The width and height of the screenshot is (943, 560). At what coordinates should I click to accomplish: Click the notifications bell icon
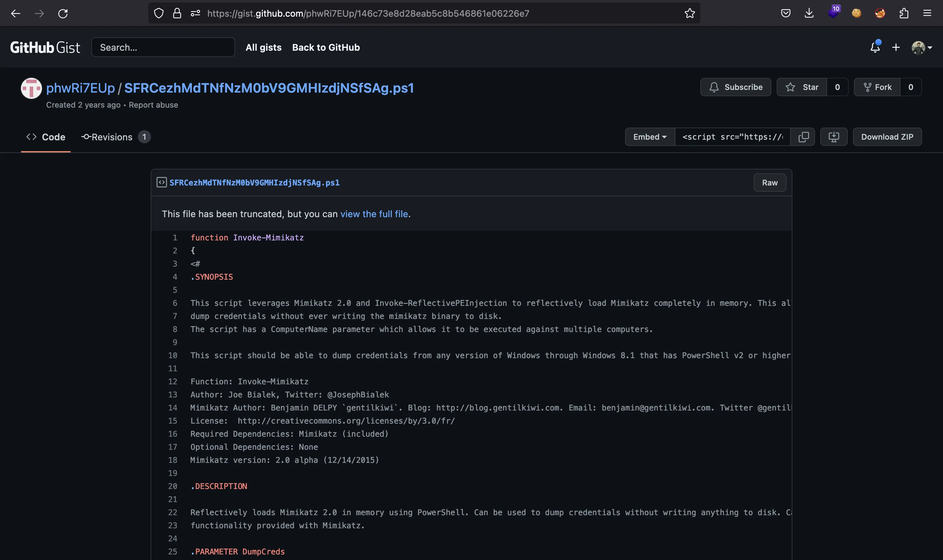875,47
